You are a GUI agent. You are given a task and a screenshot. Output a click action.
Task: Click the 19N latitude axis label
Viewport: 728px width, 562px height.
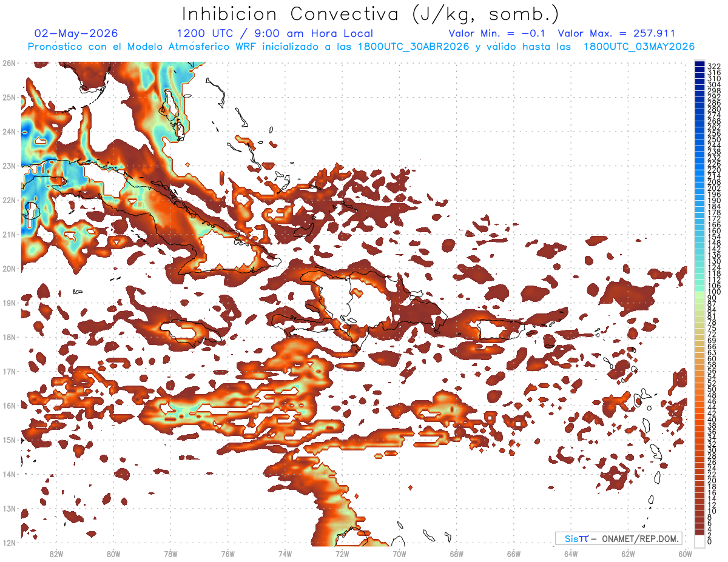tap(9, 303)
